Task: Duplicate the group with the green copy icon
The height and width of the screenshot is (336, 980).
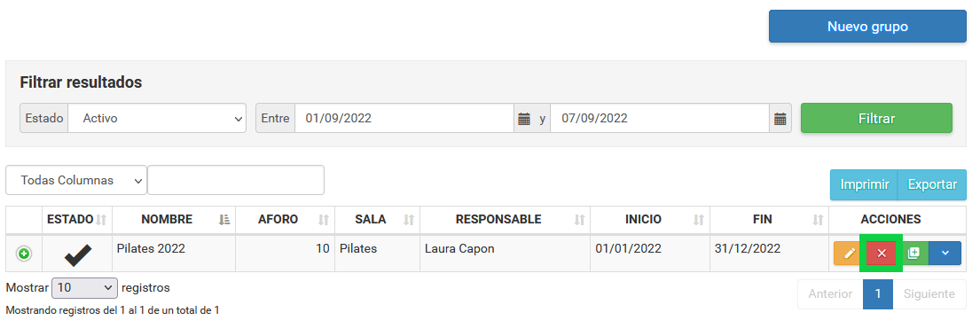Action: (x=913, y=254)
